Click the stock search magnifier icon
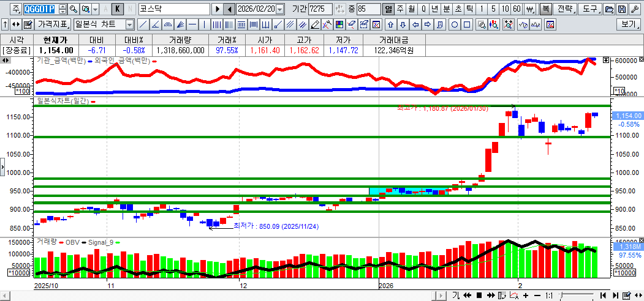The height and width of the screenshot is (301, 644). point(73,9)
